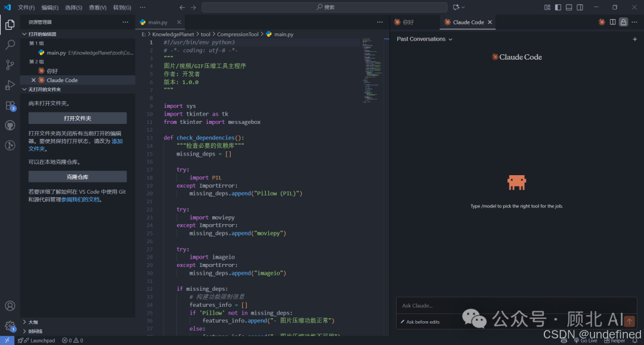
Task: Switch to the Claude Code tab
Action: pyautogui.click(x=468, y=22)
